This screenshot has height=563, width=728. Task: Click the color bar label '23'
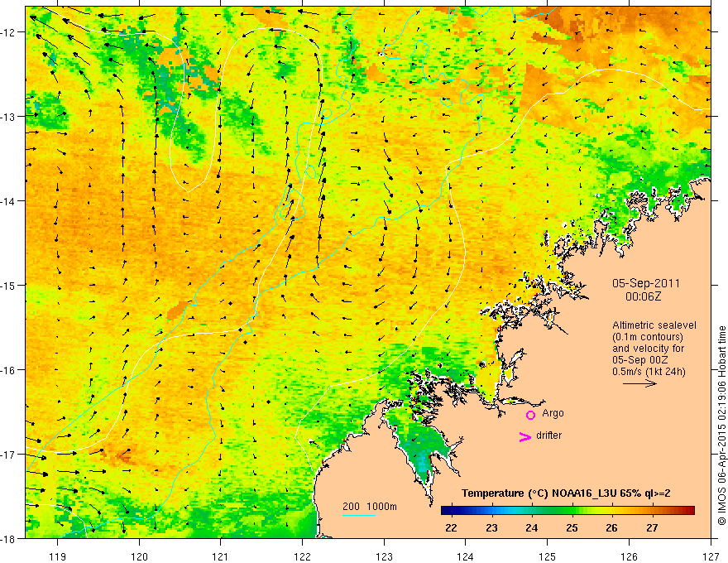[491, 528]
